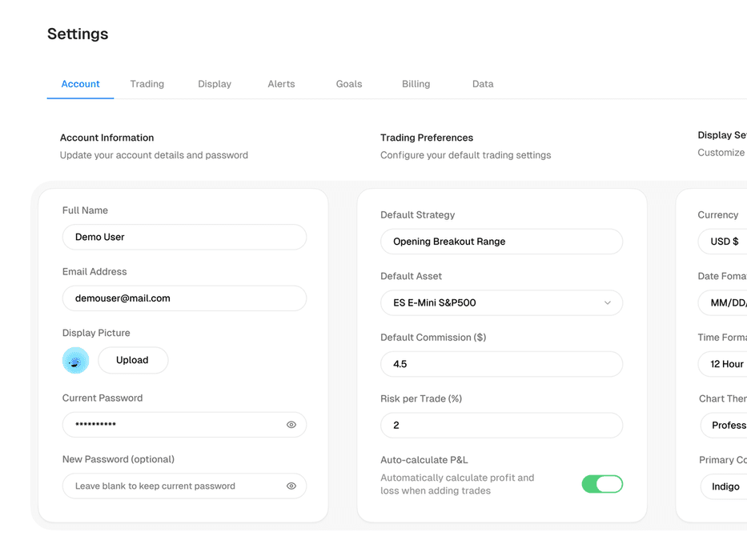Select the Data tab
Screen dimensions: 747x560
pos(483,84)
